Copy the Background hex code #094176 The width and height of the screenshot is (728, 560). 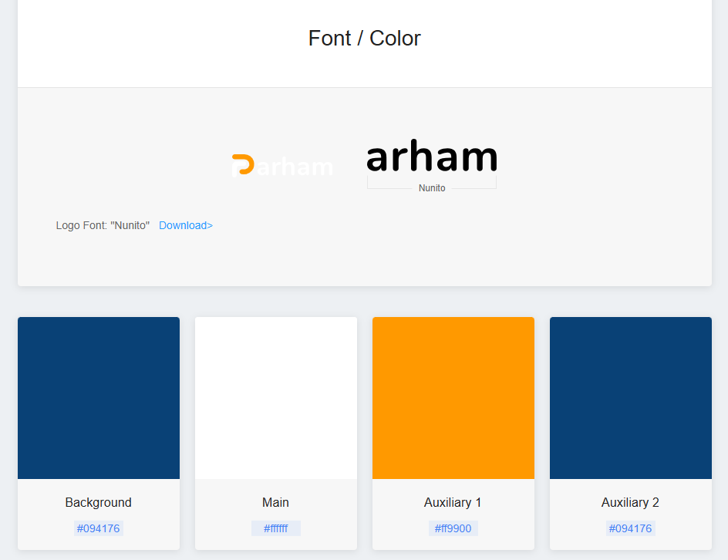pyautogui.click(x=99, y=528)
